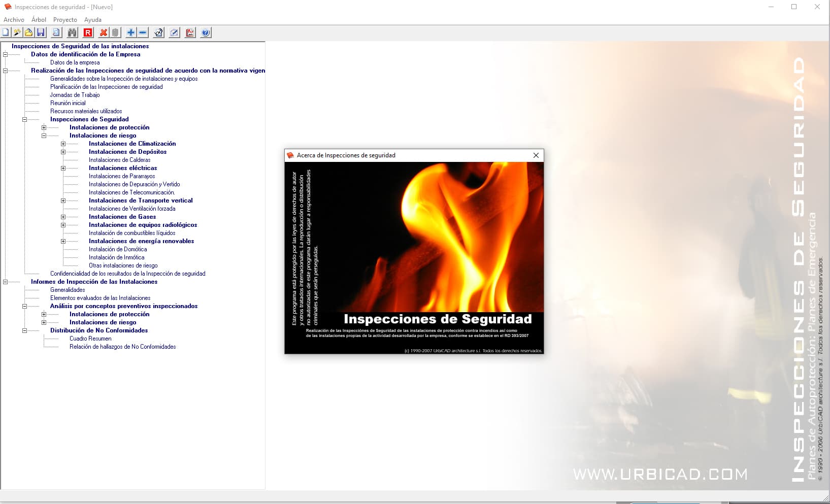
Task: Click the glasses review document icon
Action: click(x=158, y=32)
